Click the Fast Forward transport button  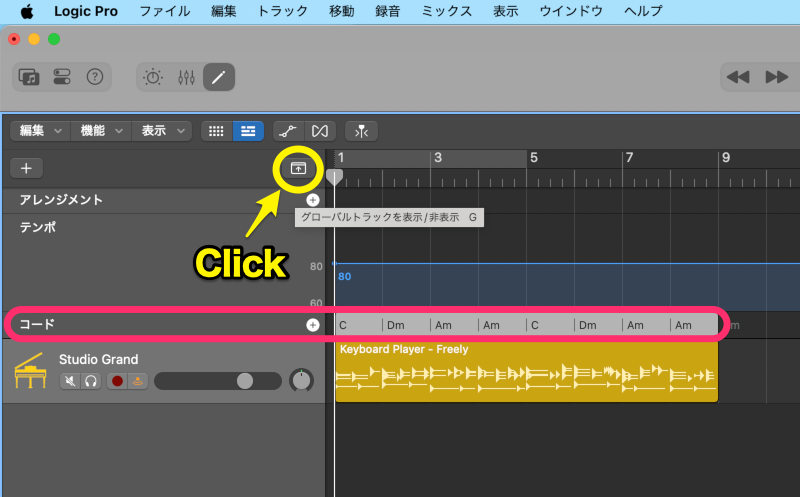pos(777,77)
